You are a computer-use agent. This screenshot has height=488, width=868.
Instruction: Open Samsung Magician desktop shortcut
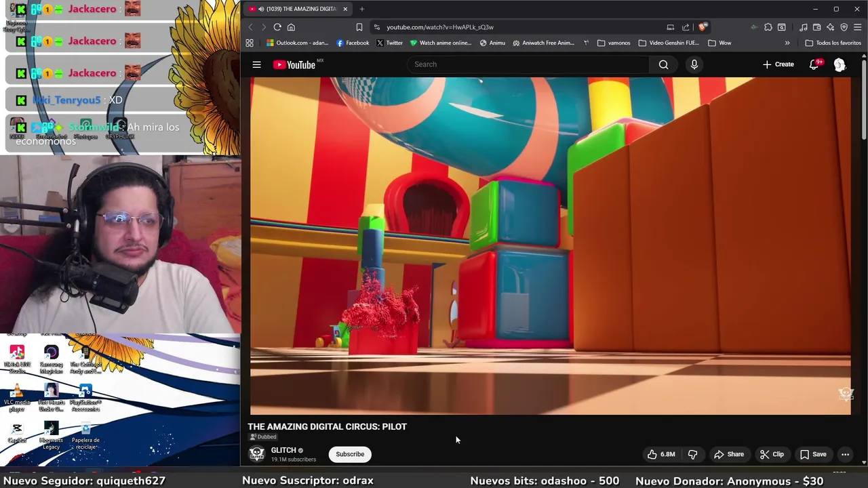coord(51,360)
